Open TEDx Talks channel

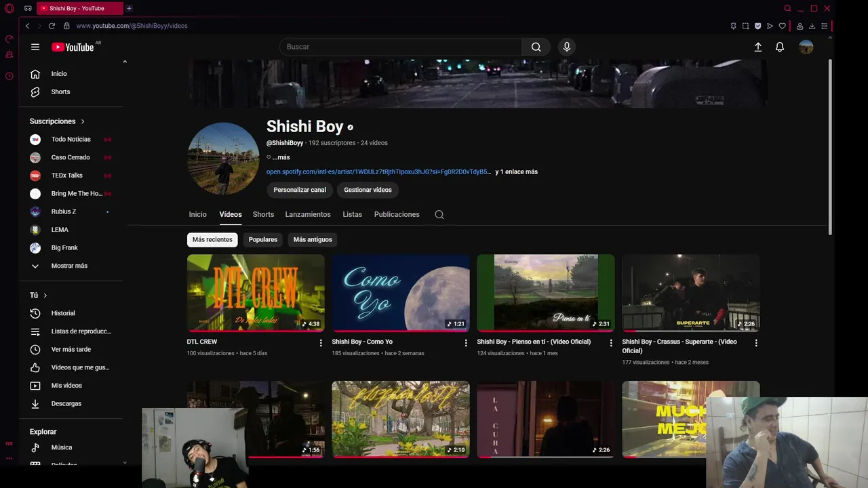71,176
